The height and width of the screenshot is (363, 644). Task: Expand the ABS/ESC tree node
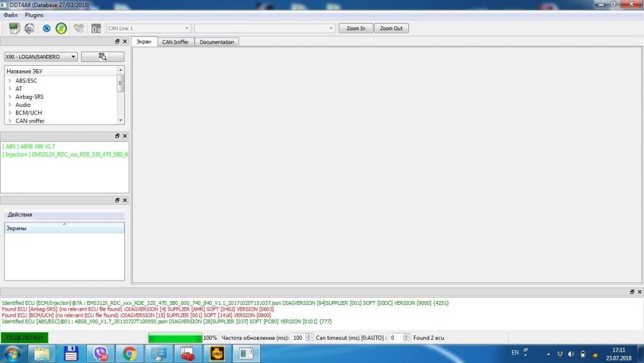click(x=10, y=81)
